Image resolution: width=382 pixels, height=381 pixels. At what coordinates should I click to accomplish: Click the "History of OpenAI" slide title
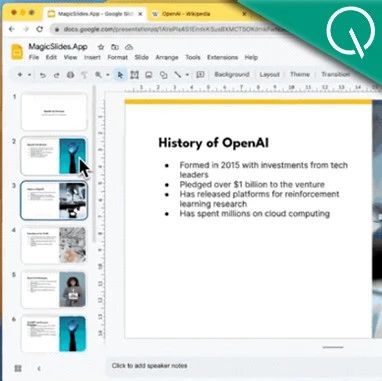click(213, 143)
